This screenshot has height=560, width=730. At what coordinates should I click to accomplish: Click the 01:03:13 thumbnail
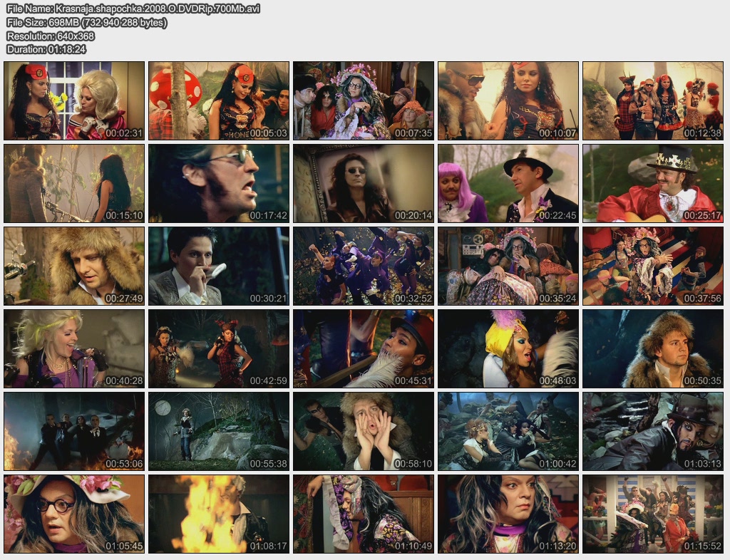coord(653,431)
